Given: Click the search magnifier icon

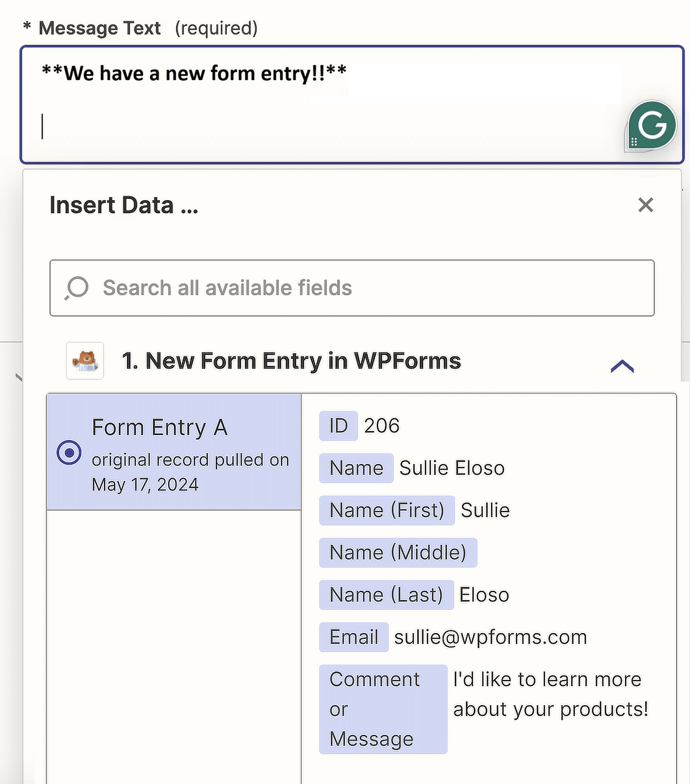Looking at the screenshot, I should pyautogui.click(x=77, y=288).
